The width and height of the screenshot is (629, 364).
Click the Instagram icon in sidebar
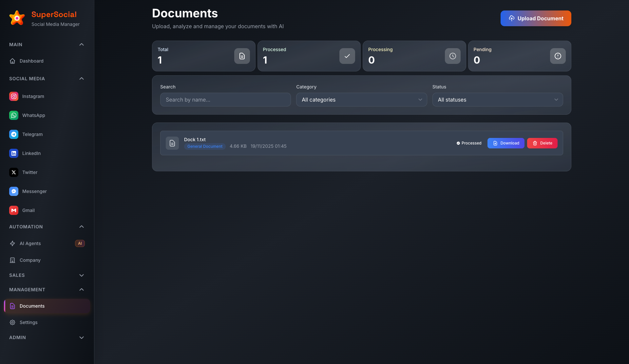[14, 96]
